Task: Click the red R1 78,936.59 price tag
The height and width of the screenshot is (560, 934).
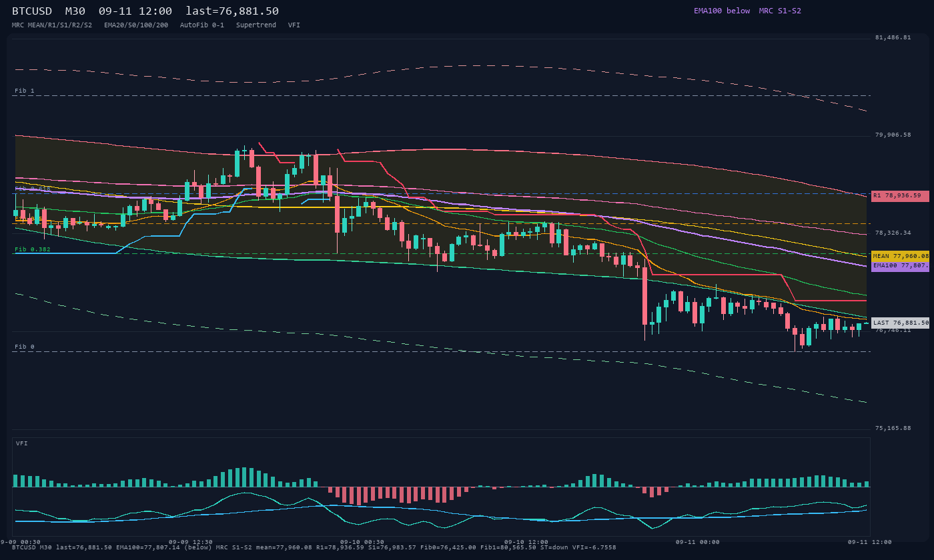Action: pyautogui.click(x=900, y=196)
